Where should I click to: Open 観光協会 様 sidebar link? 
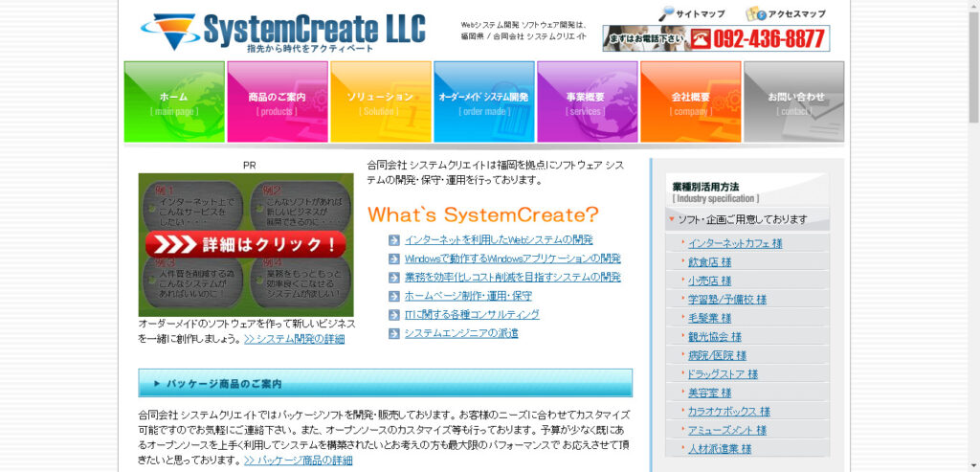click(x=714, y=337)
